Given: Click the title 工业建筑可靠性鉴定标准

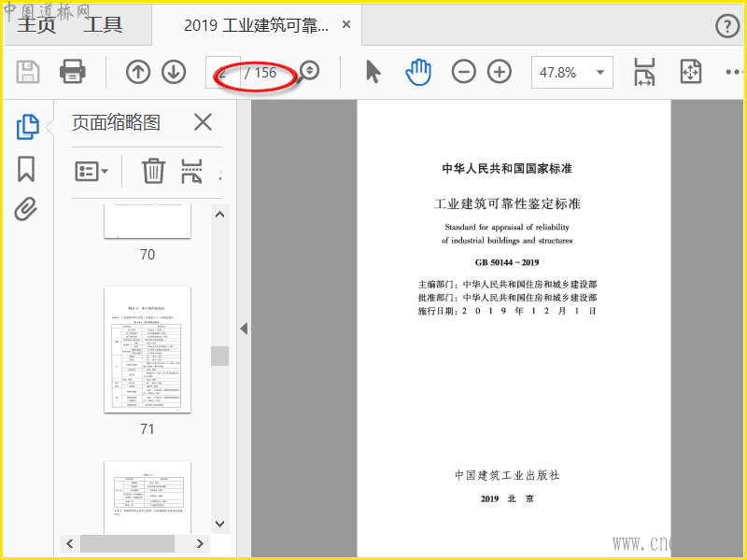Looking at the screenshot, I should click(x=507, y=203).
